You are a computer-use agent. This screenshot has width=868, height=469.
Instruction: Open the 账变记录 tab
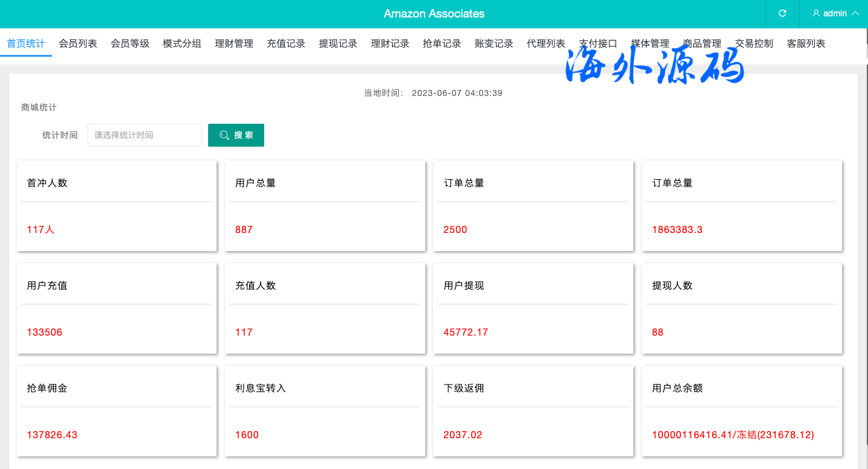click(x=494, y=43)
